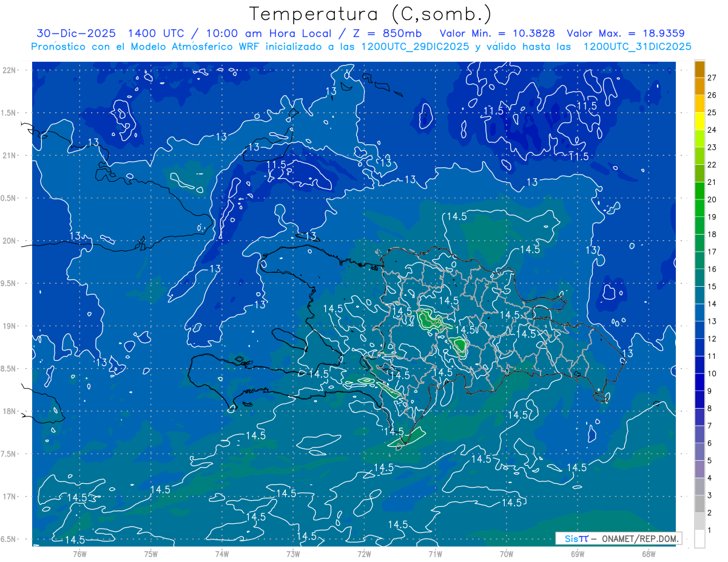Click longitude label "69W"
The image size is (728, 562).
pyautogui.click(x=578, y=554)
